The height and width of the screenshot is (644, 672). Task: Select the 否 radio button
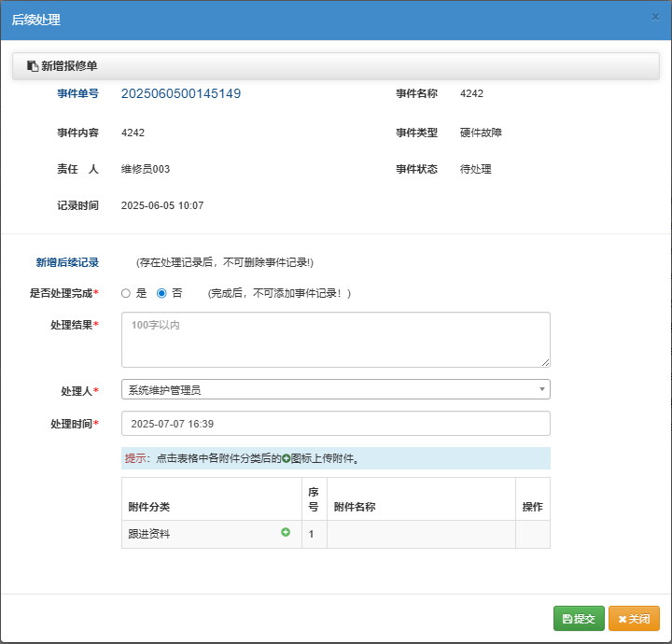(x=161, y=293)
